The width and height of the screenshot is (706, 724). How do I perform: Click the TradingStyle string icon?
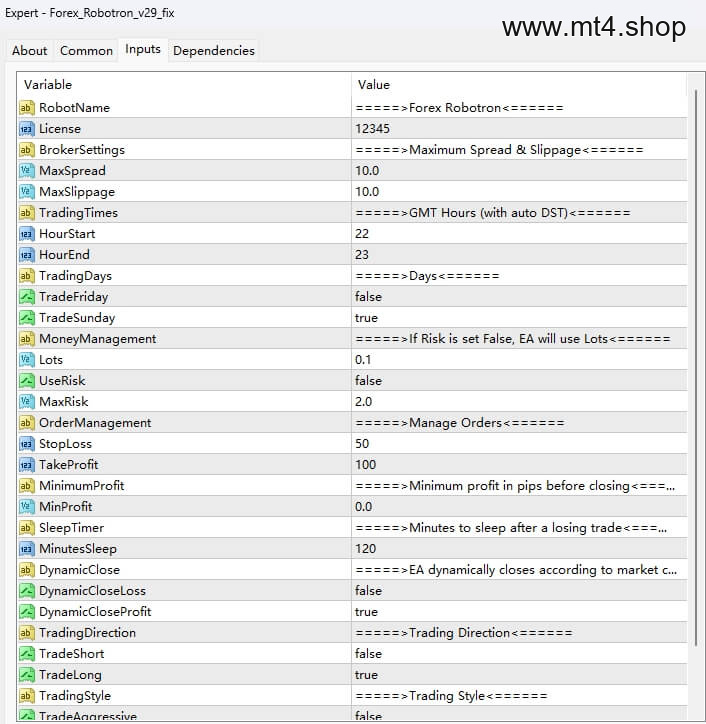tap(27, 696)
